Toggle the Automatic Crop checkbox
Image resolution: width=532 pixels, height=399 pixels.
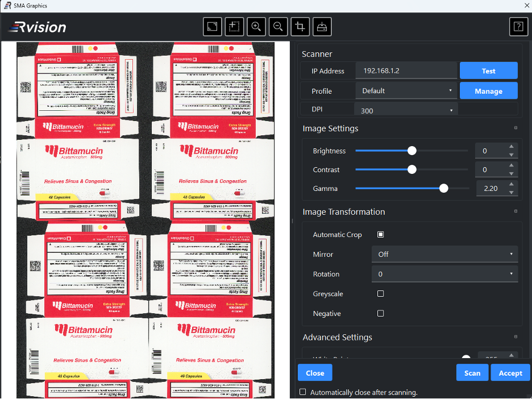coord(381,235)
